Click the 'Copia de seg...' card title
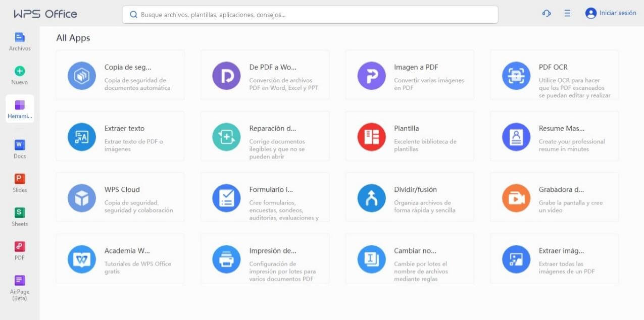This screenshot has width=644, height=320. point(128,67)
